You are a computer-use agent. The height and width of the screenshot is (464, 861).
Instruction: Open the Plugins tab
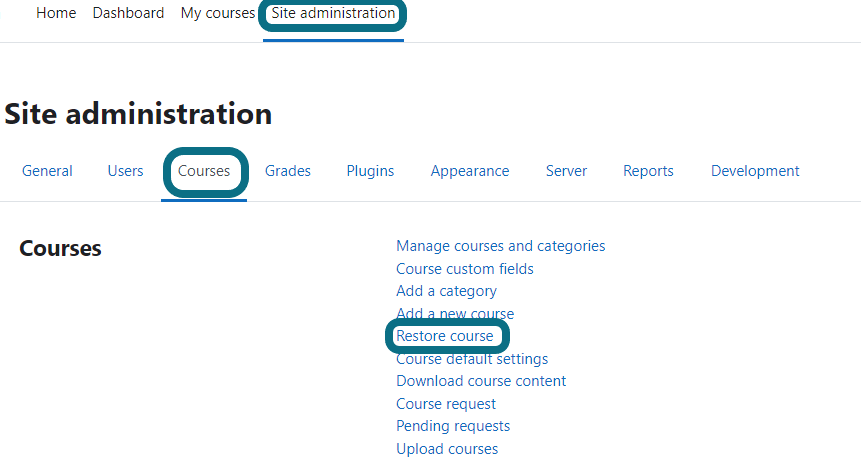click(370, 171)
